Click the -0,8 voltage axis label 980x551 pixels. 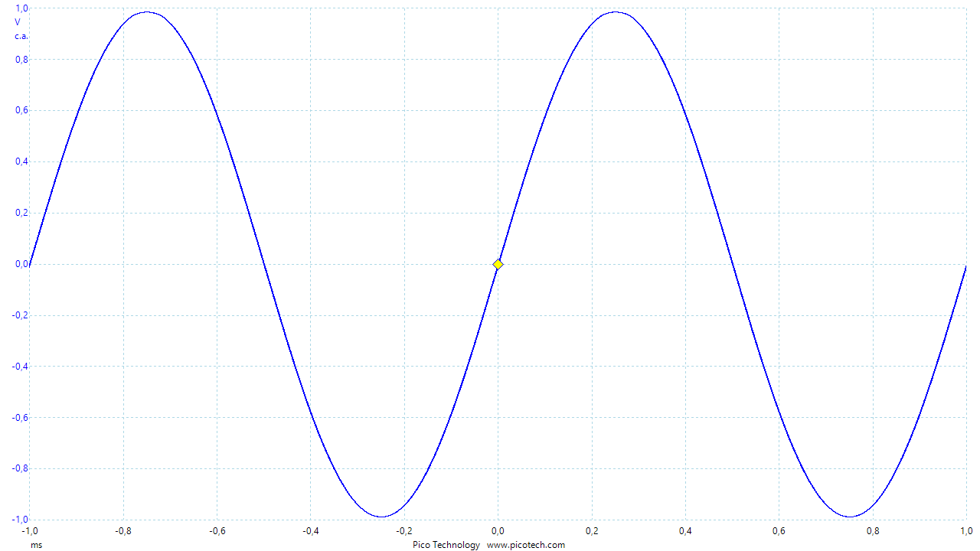(x=21, y=468)
